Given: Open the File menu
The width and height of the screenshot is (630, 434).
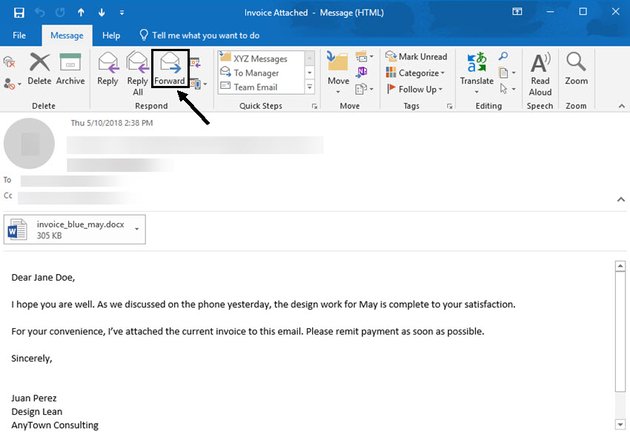Looking at the screenshot, I should [x=19, y=35].
